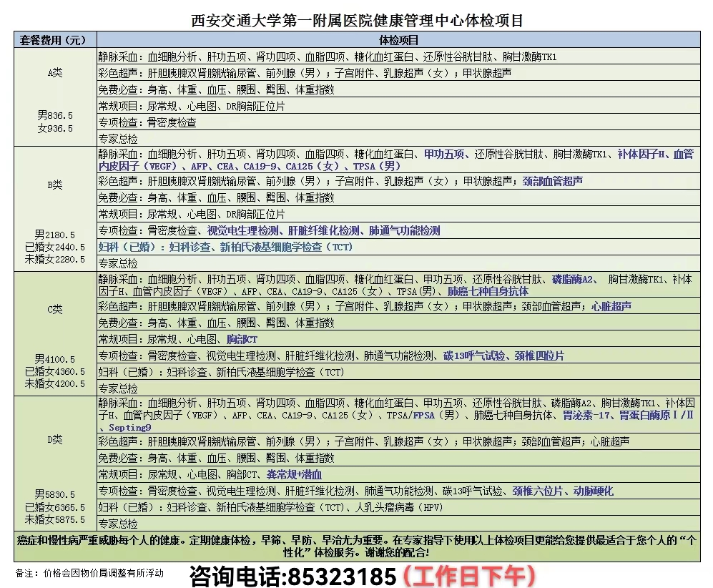Click the blue FPSA text in D类

click(424, 415)
